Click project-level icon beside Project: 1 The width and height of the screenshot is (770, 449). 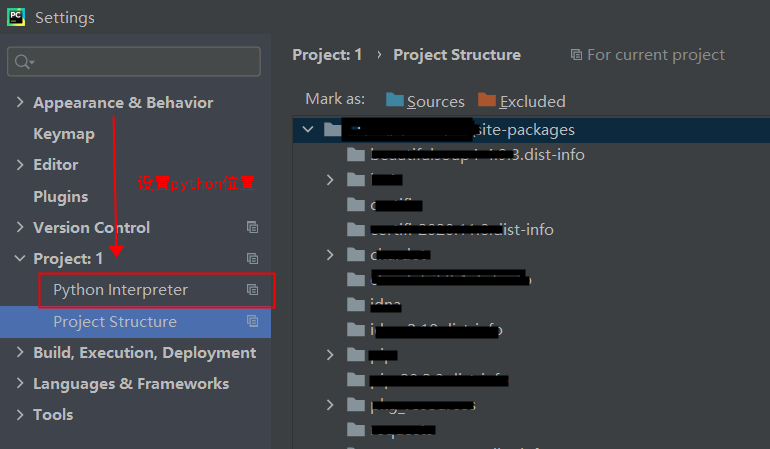(x=252, y=258)
